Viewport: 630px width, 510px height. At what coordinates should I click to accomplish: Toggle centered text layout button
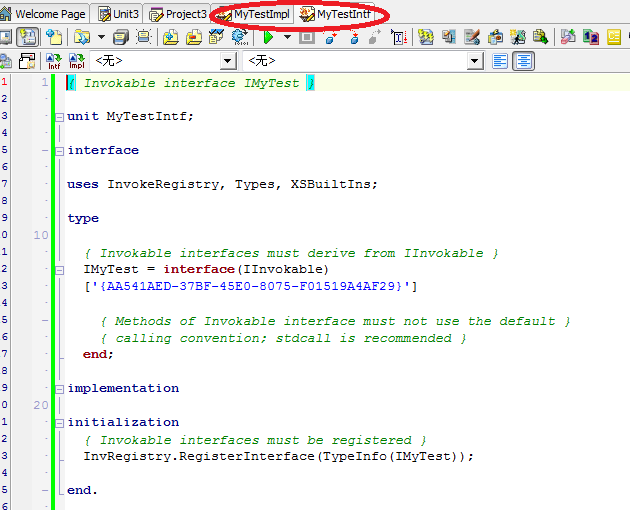coord(523,61)
